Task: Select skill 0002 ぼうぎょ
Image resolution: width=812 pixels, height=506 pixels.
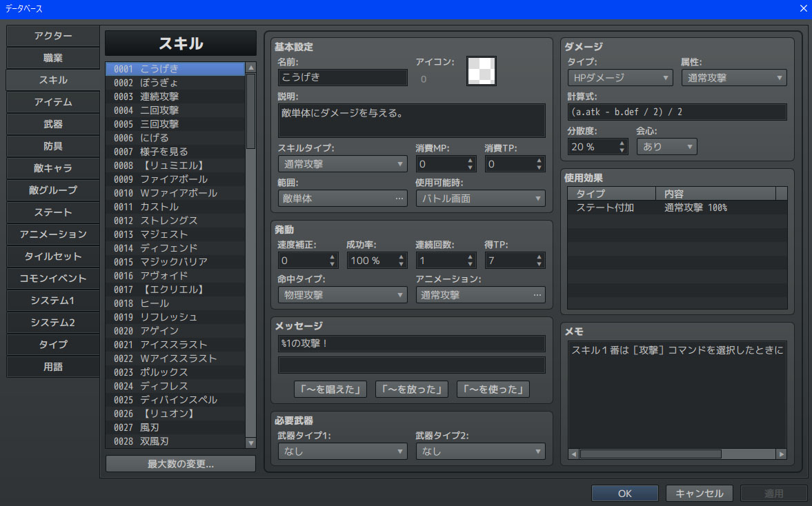Action: pyautogui.click(x=175, y=83)
